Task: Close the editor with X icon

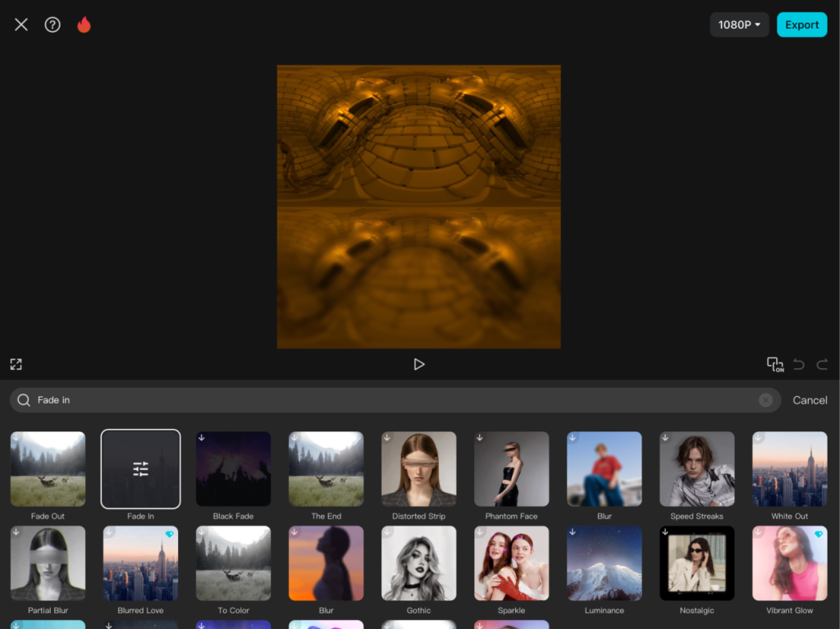Action: tap(21, 25)
